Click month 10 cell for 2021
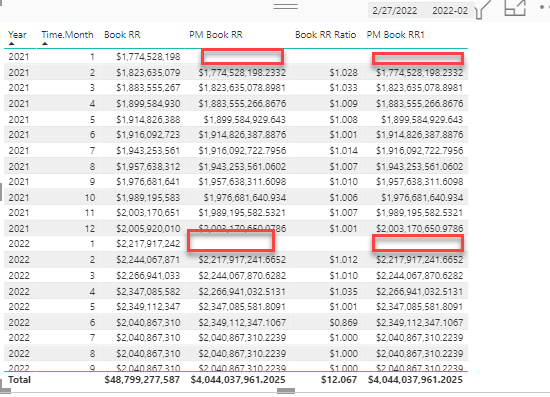 tap(90, 197)
